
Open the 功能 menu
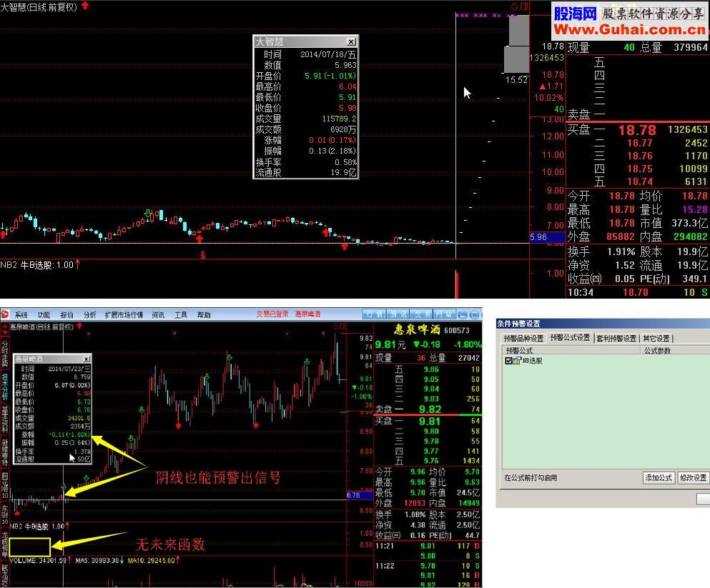pos(44,315)
